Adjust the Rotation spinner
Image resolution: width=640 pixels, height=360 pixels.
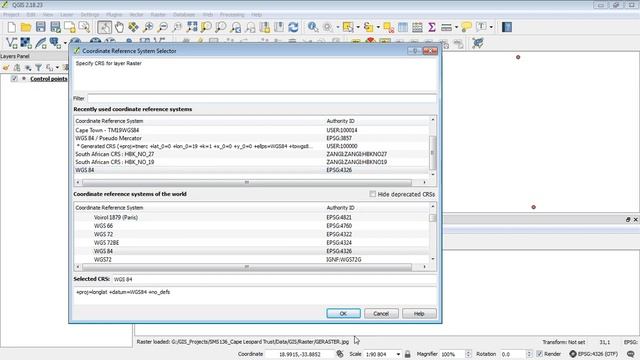pos(529,354)
